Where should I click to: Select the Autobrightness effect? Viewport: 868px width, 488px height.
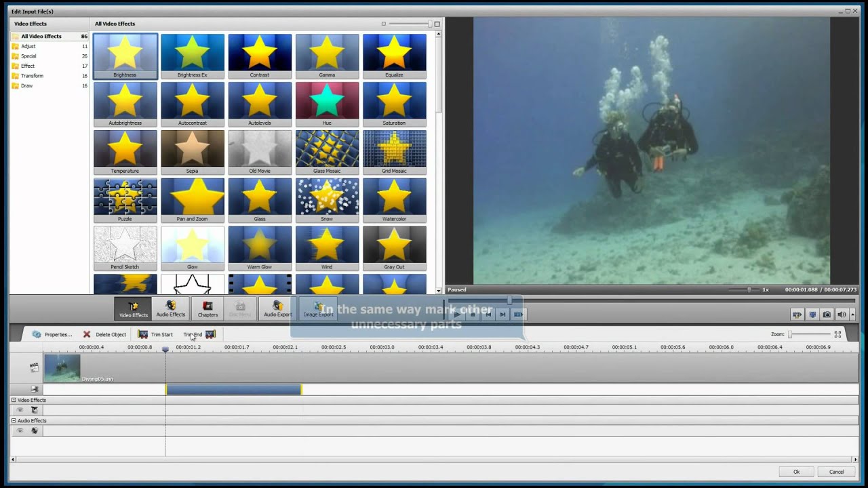(x=125, y=104)
